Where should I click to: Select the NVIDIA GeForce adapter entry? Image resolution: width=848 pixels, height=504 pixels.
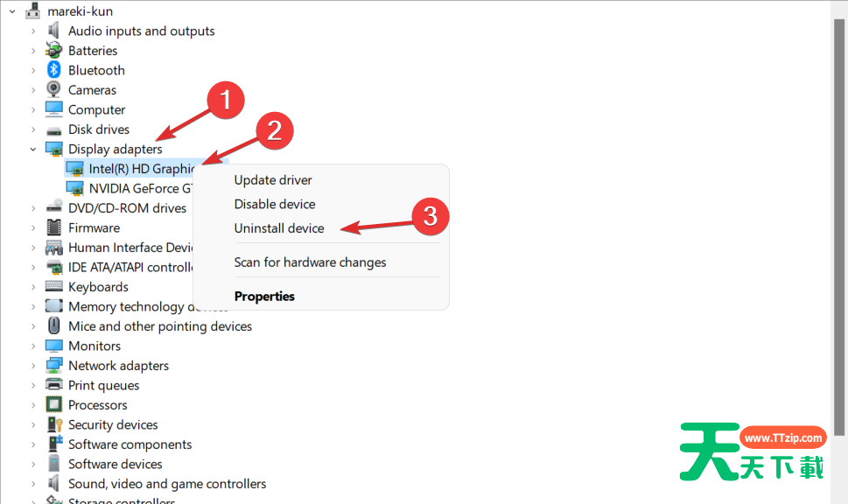pyautogui.click(x=140, y=188)
